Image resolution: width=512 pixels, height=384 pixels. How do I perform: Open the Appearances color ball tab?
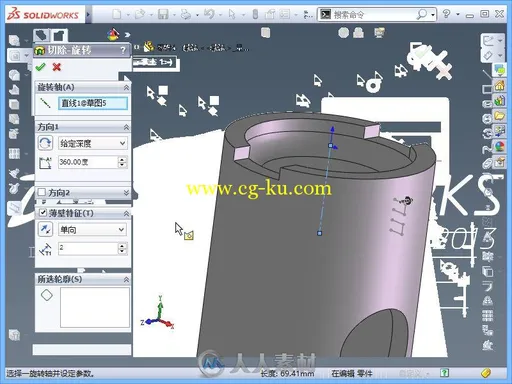[x=499, y=146]
